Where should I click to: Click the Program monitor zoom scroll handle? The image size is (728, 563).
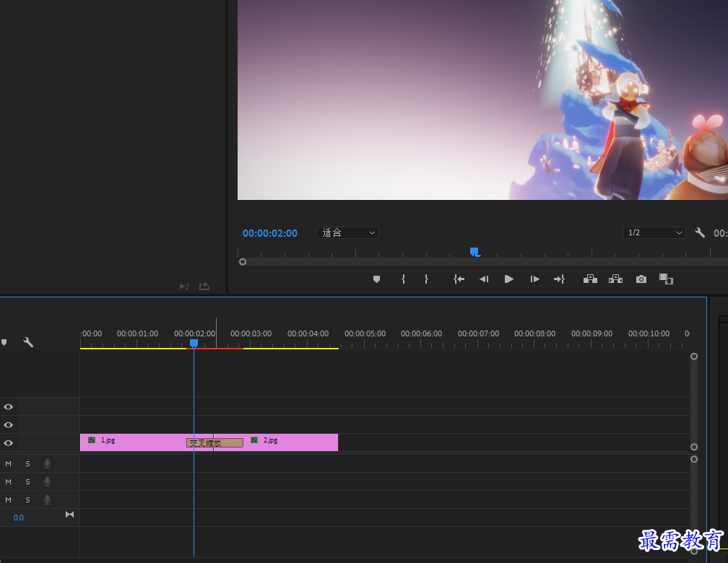coord(243,262)
